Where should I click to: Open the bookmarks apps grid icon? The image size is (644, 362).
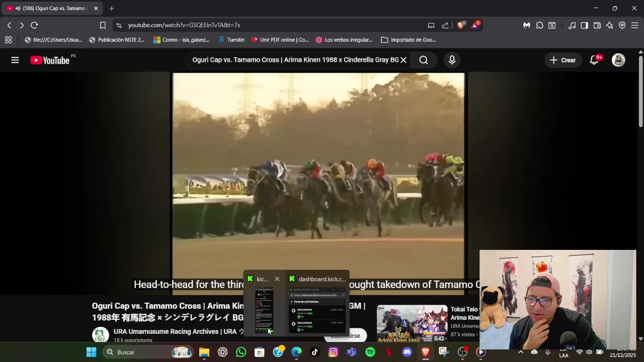point(8,40)
